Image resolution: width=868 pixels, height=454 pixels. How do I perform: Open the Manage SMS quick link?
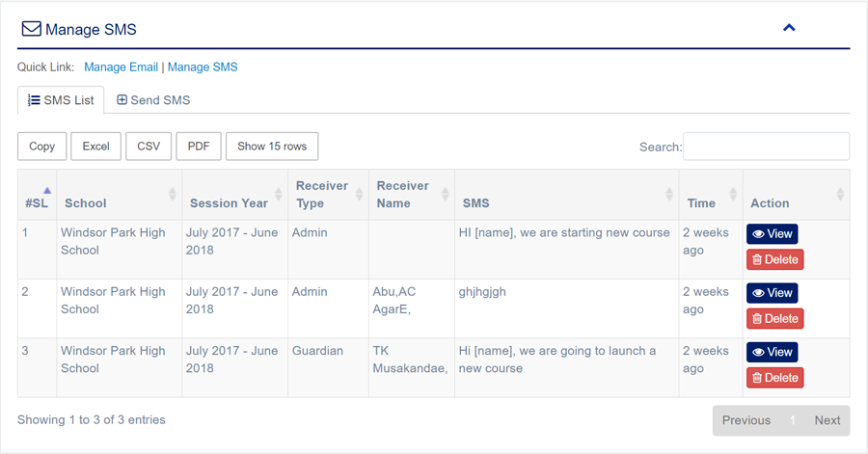[x=203, y=67]
